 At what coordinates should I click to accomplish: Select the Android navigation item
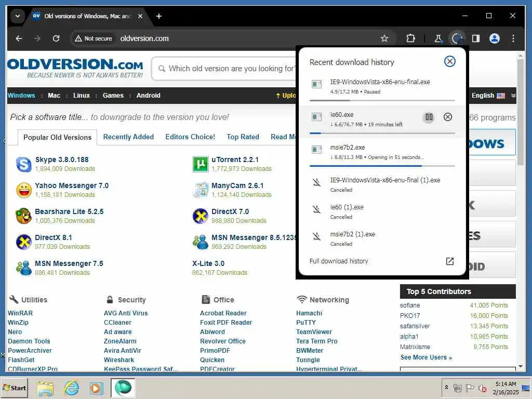[148, 96]
